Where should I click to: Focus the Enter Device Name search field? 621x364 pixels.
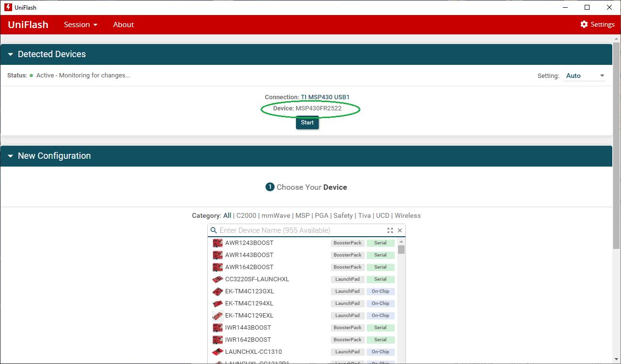pos(302,230)
